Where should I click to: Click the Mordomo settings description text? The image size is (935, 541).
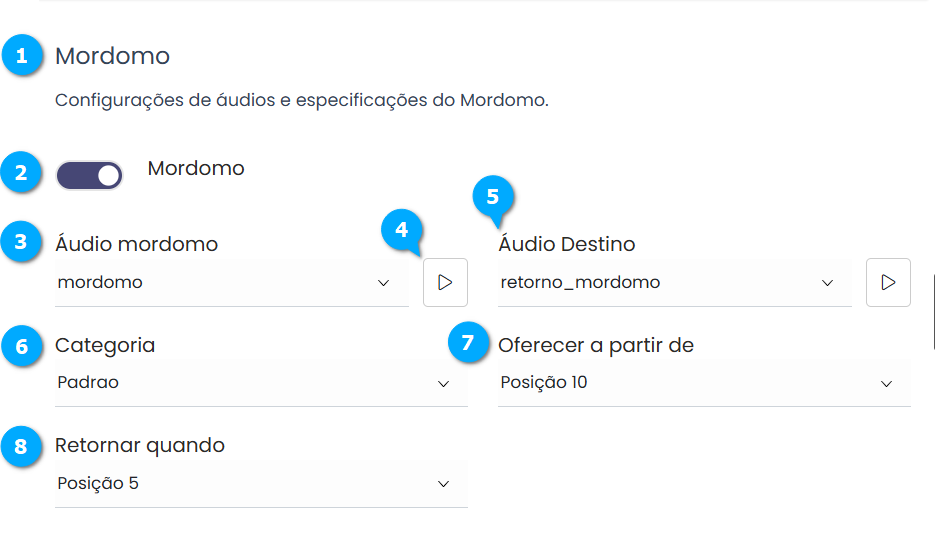pos(301,101)
